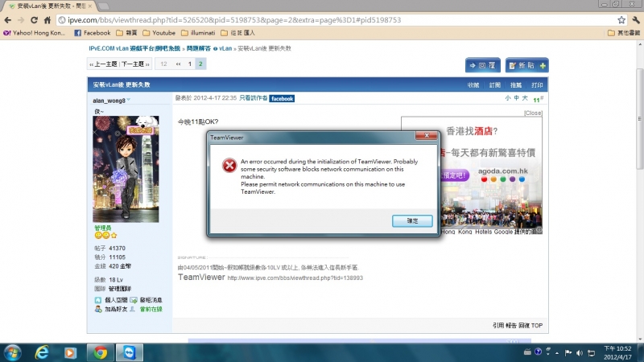Click the facebook share badge
This screenshot has height=362, width=644.
tap(283, 98)
